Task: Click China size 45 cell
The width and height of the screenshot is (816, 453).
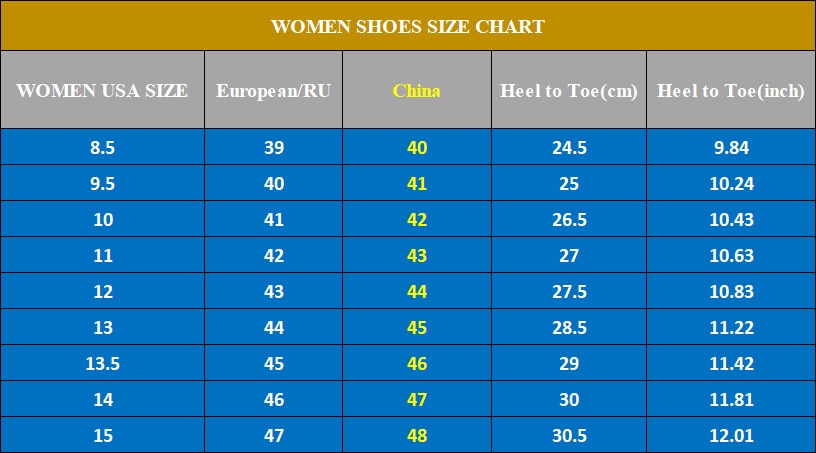Action: pos(417,328)
